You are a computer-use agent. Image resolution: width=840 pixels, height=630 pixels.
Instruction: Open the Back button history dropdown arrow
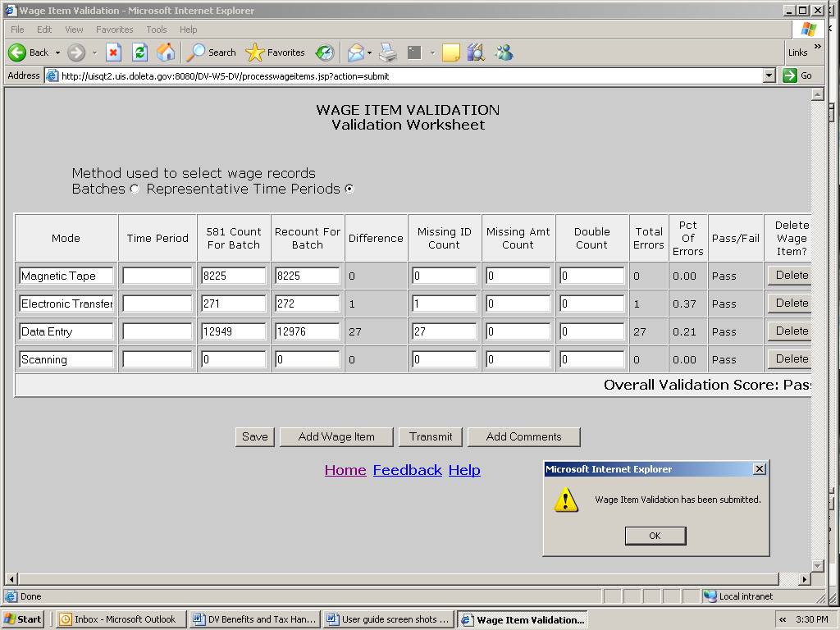coord(57,52)
